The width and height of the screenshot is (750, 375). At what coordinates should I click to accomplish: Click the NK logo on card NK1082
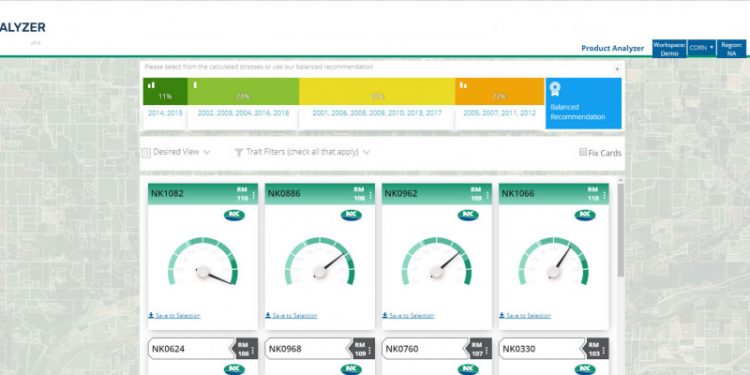pos(234,215)
